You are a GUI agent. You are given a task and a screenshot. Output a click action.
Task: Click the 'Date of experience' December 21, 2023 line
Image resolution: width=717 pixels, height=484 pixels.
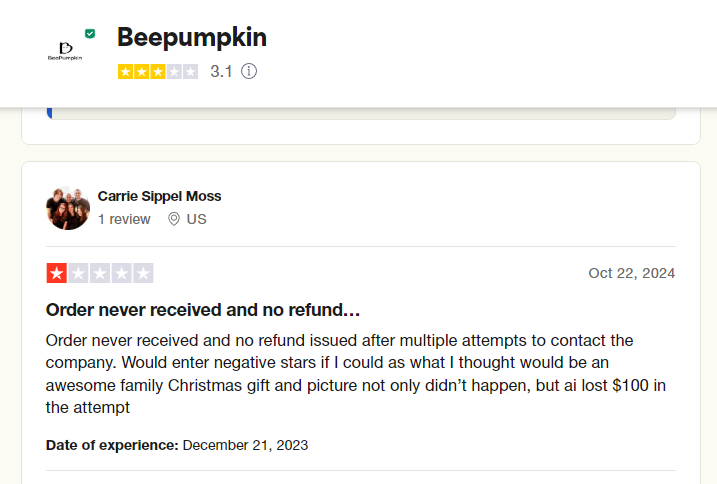point(177,445)
